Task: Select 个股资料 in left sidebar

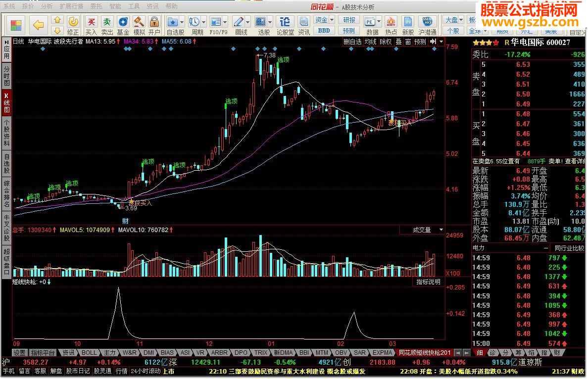Action: coord(6,134)
